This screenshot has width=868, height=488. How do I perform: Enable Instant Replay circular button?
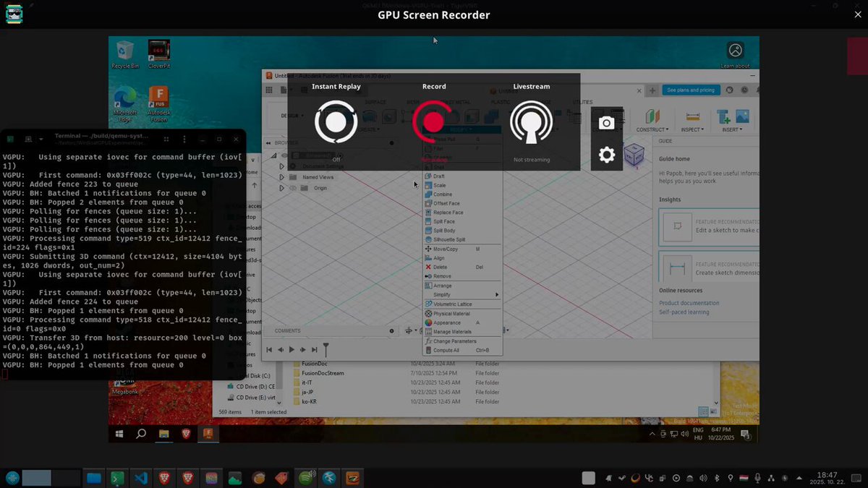336,121
